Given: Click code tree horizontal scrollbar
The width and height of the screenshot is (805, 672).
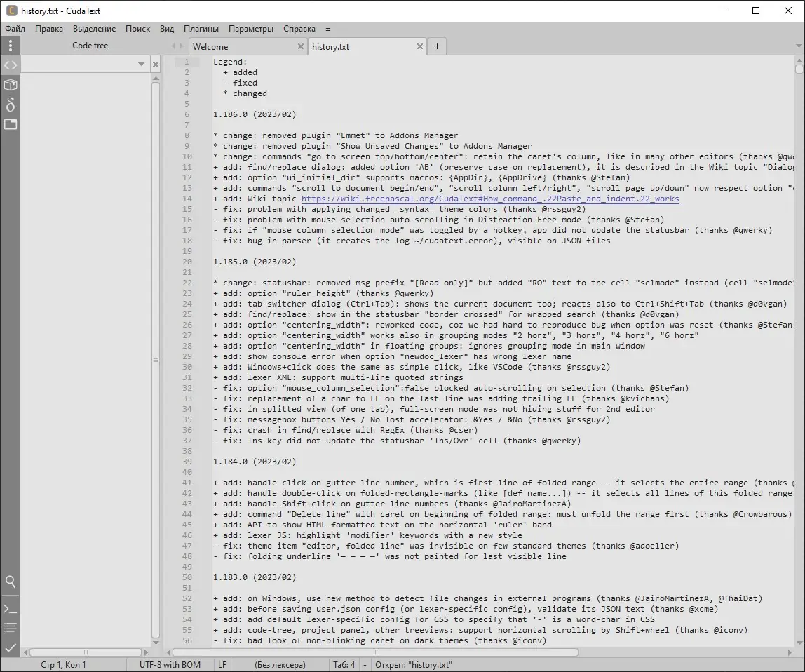Looking at the screenshot, I should tap(86, 652).
